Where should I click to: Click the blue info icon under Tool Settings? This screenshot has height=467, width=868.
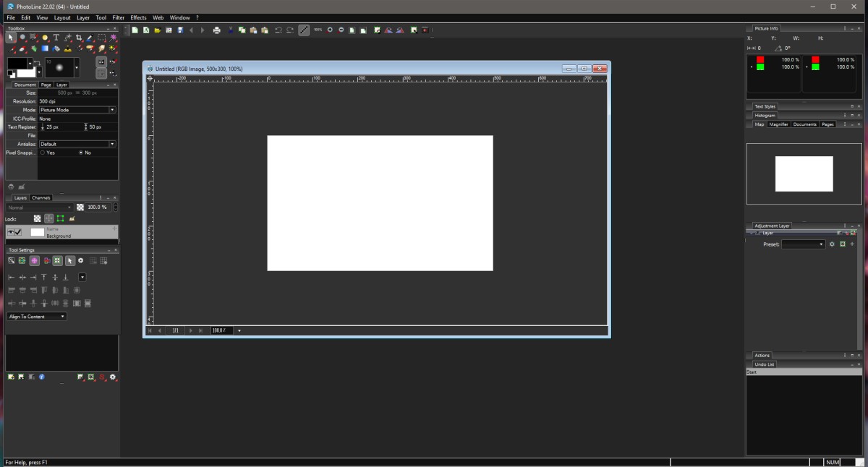click(x=41, y=377)
